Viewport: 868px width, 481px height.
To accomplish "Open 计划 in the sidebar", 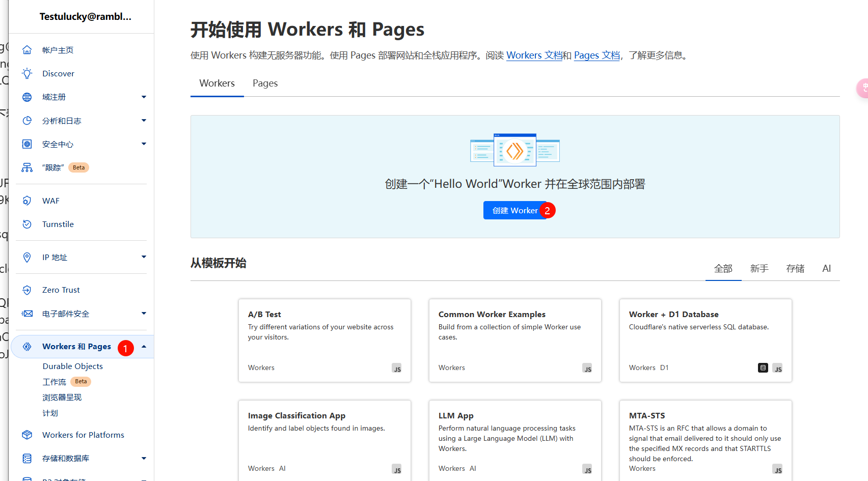I will pos(50,413).
